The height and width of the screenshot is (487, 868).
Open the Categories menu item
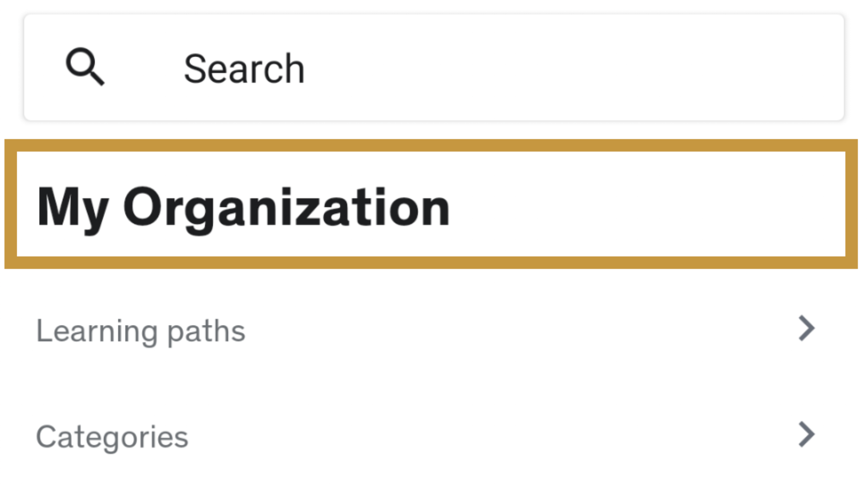112,437
